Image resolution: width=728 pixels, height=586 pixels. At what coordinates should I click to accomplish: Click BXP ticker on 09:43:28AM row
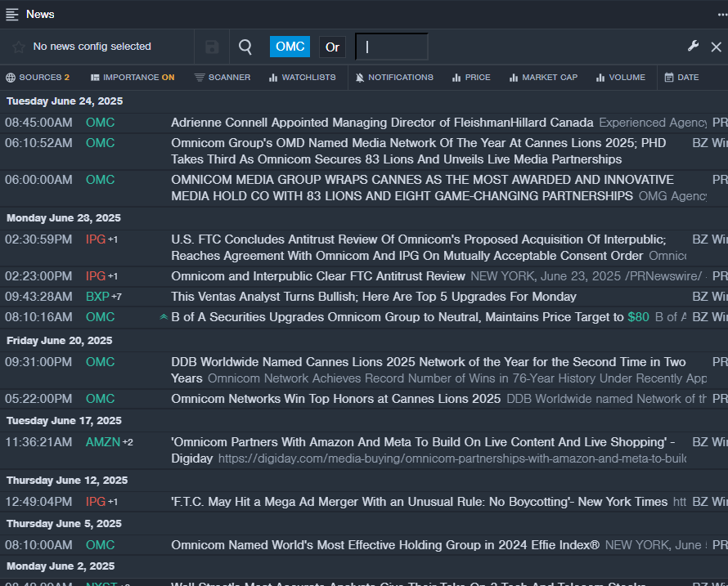[97, 297]
